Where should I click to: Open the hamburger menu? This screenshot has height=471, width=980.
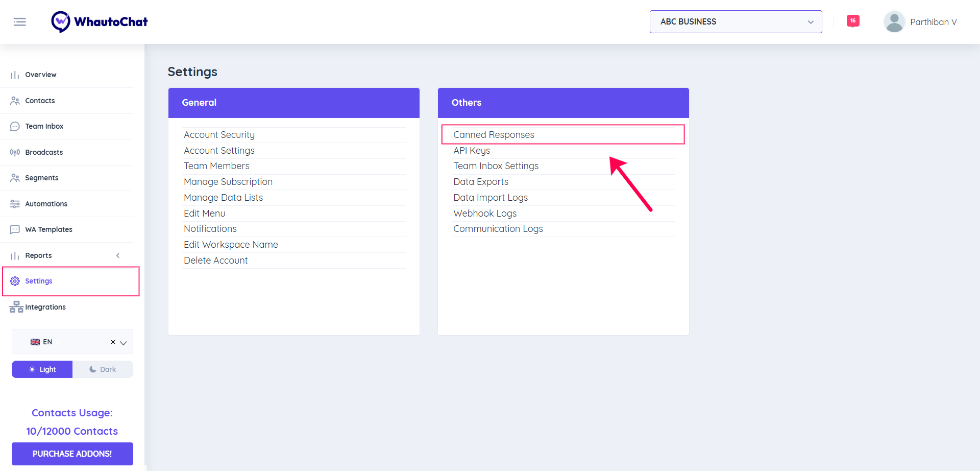click(20, 21)
